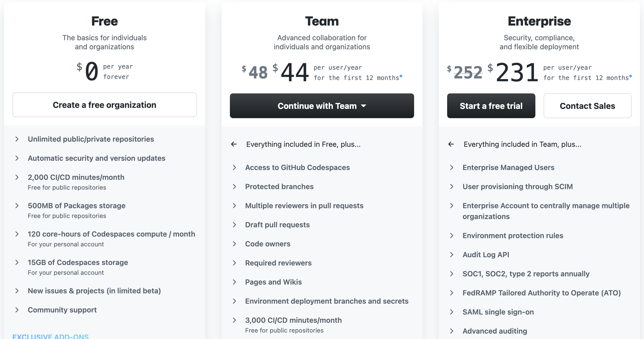Click chevron icon next to Code owners
Viewport: 644px width, 339px height.
[234, 244]
